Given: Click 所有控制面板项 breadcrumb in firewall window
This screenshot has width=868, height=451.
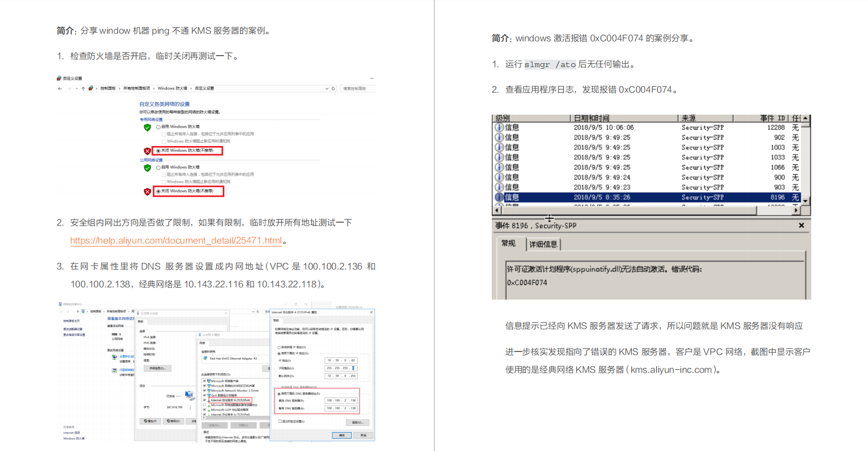Looking at the screenshot, I should [x=137, y=89].
